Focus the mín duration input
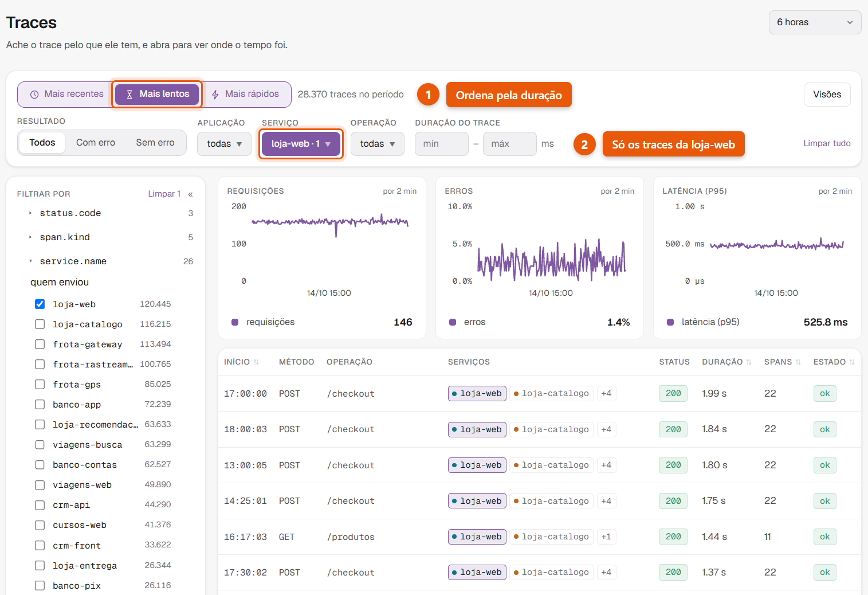The height and width of the screenshot is (595, 868). tap(441, 144)
